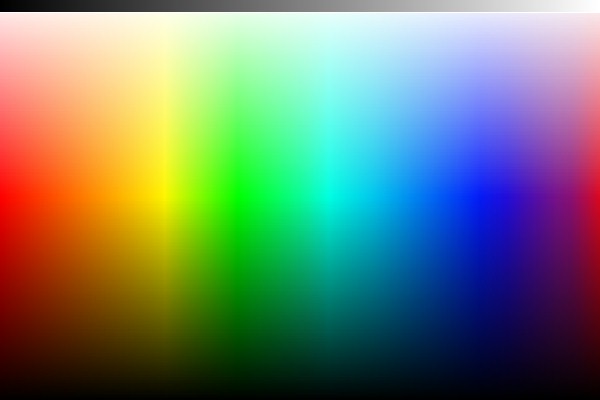This screenshot has width=600, height=400.
Task: Pick dark teal below the cyan band
Action: [325, 310]
